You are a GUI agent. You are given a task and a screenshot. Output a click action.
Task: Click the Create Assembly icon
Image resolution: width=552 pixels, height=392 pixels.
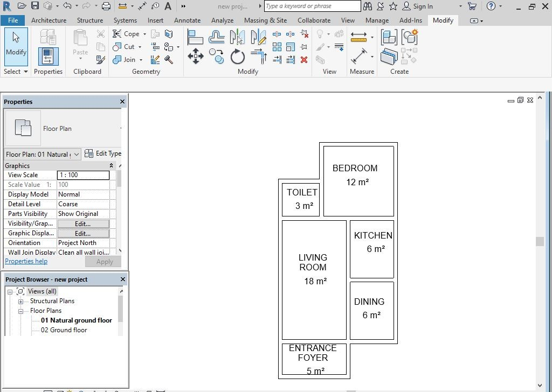389,37
